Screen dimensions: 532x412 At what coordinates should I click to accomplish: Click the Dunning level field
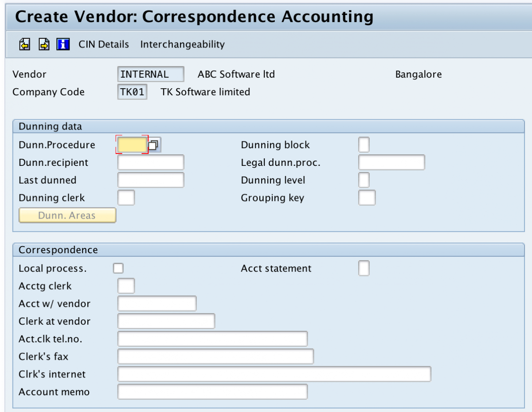click(x=364, y=180)
